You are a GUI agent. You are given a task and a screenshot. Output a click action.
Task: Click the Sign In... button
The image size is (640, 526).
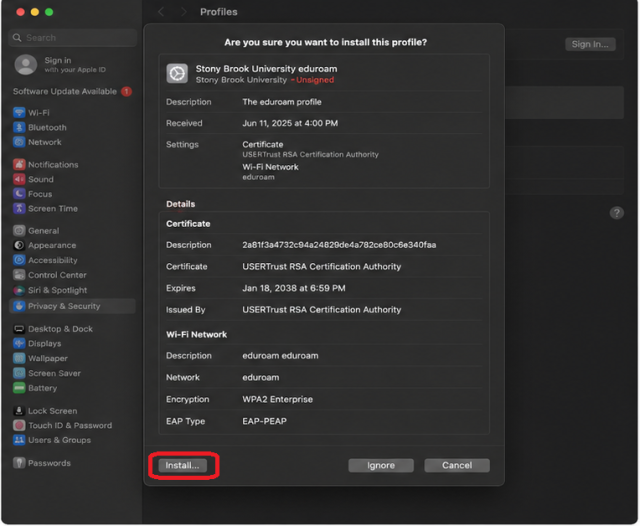(590, 44)
